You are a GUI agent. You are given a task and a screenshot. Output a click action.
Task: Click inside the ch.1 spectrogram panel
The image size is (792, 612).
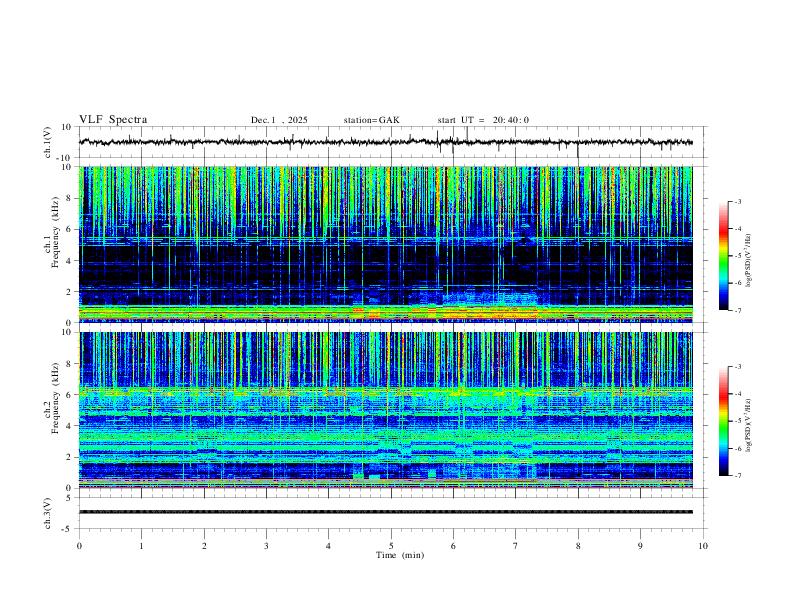click(386, 244)
